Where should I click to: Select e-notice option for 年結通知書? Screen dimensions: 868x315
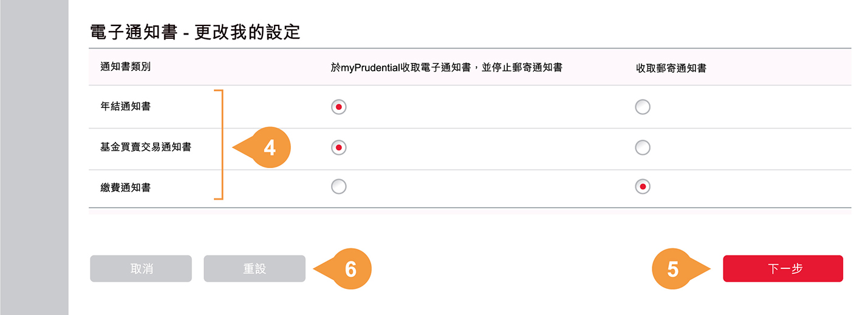[x=339, y=107]
